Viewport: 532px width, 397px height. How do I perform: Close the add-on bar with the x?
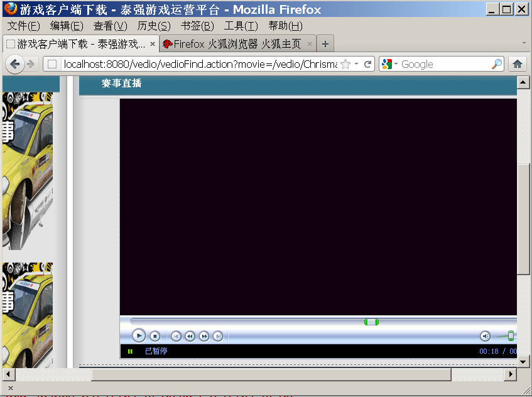click(x=11, y=388)
